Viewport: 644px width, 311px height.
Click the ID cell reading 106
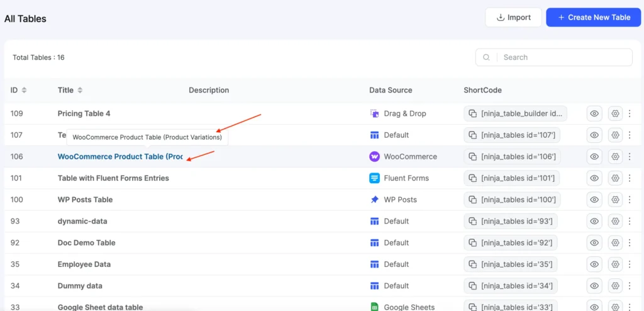coord(16,156)
